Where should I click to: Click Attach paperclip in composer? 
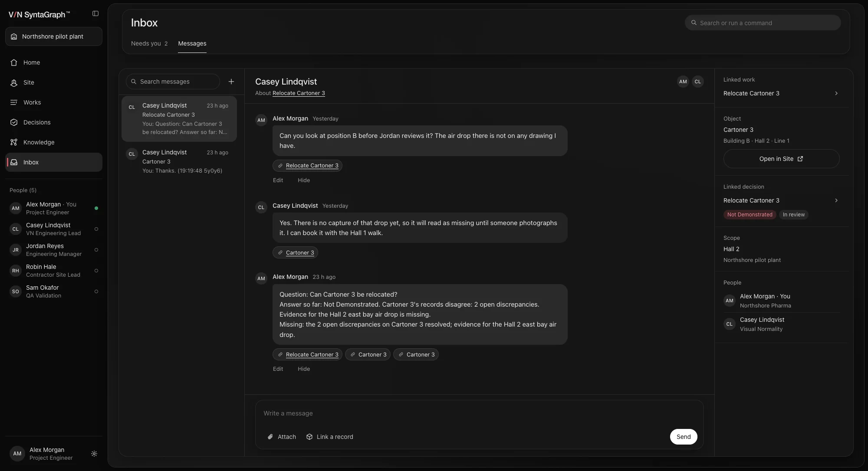click(282, 437)
